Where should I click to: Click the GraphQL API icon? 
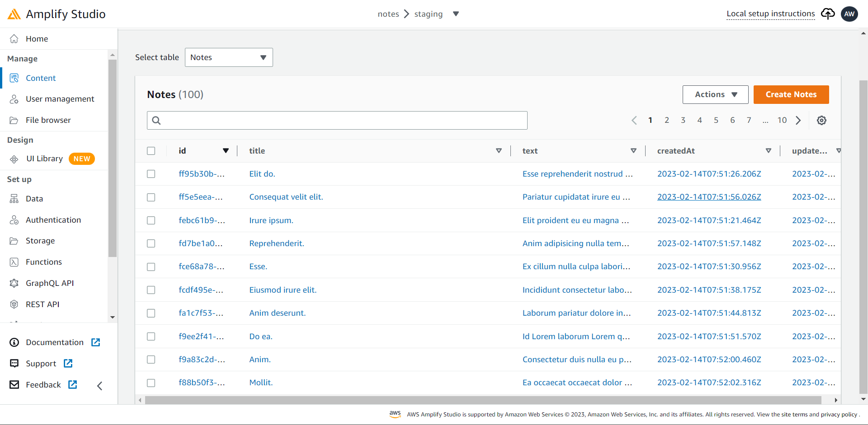pos(14,283)
